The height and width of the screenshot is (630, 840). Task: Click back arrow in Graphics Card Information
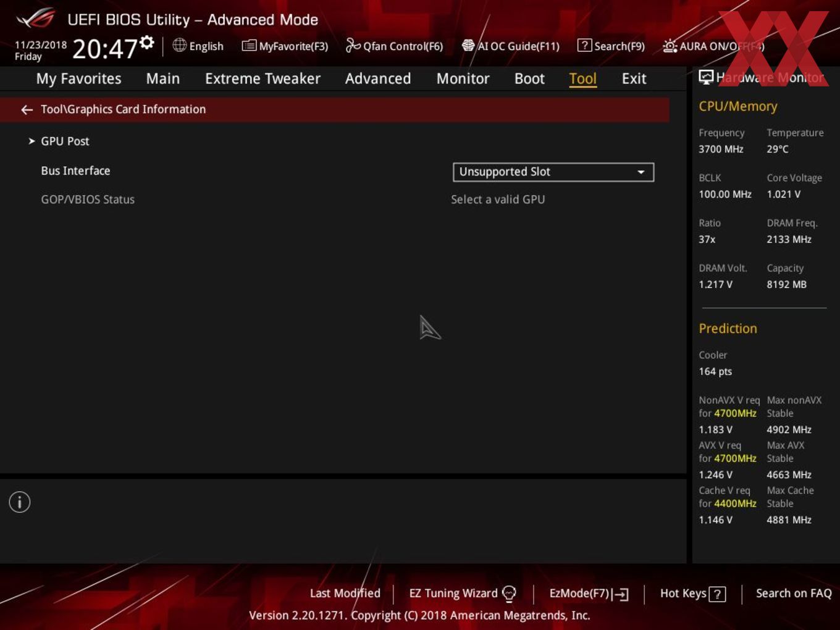click(27, 109)
